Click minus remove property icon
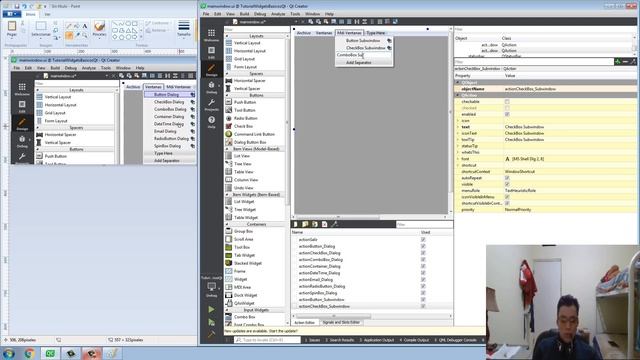Screen dimensions: 640x360 [x=625, y=62]
